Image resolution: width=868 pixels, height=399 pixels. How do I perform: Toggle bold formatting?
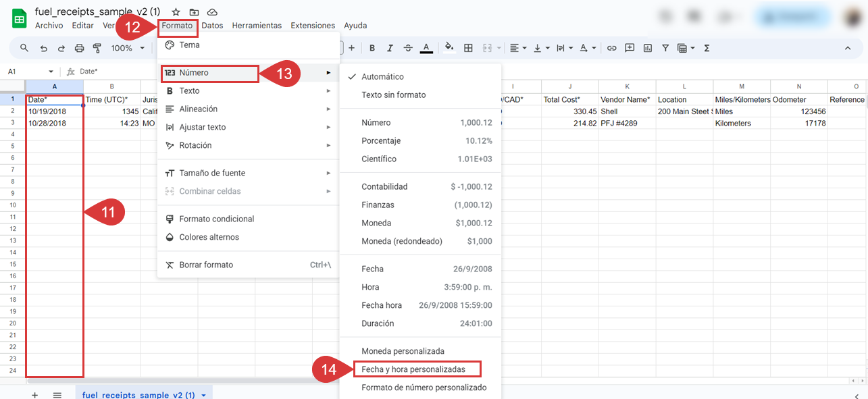point(372,48)
